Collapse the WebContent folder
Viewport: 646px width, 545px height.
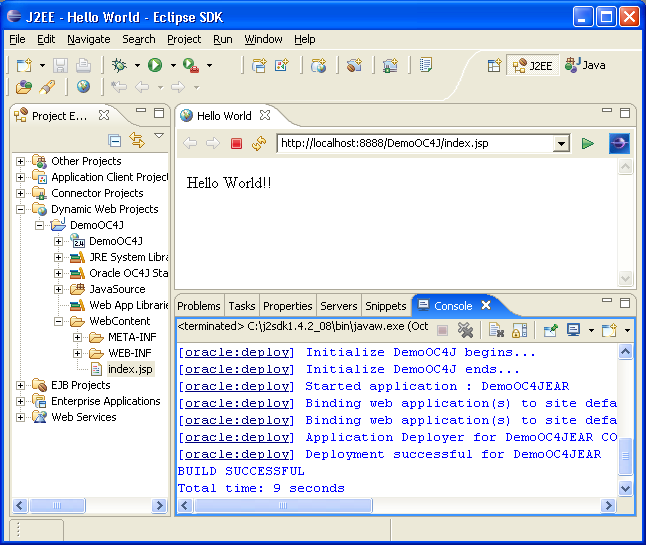[x=59, y=321]
